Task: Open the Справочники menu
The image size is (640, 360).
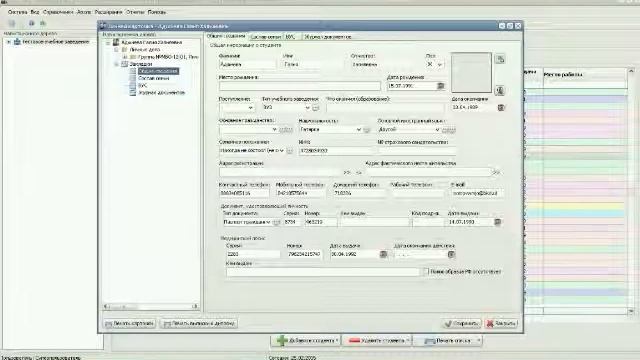Action: (x=58, y=12)
